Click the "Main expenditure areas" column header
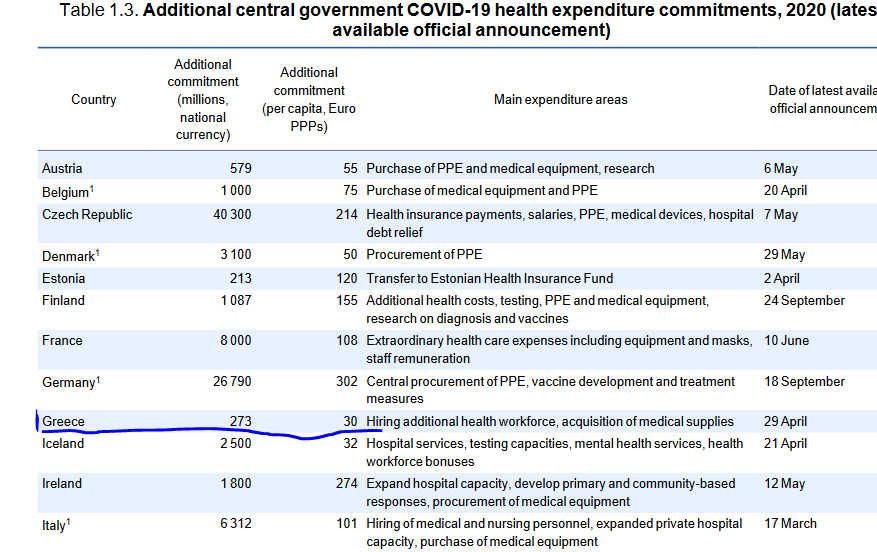This screenshot has width=877, height=552. click(560, 100)
